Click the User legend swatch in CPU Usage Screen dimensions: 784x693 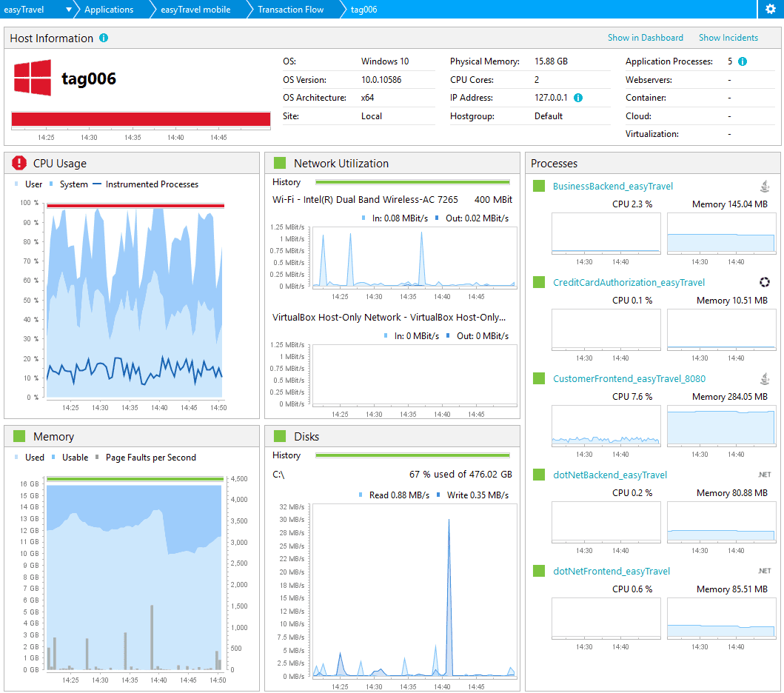16,184
